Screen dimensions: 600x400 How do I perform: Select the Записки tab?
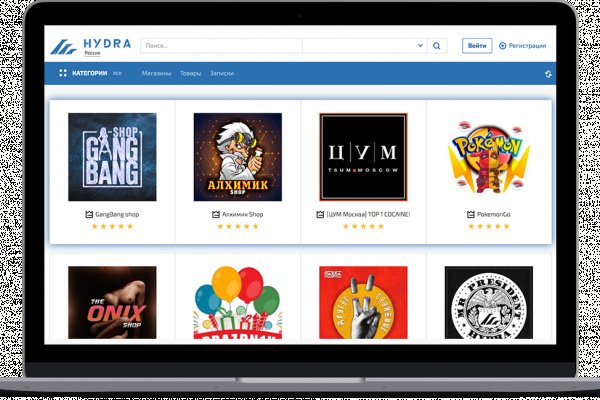(x=222, y=73)
